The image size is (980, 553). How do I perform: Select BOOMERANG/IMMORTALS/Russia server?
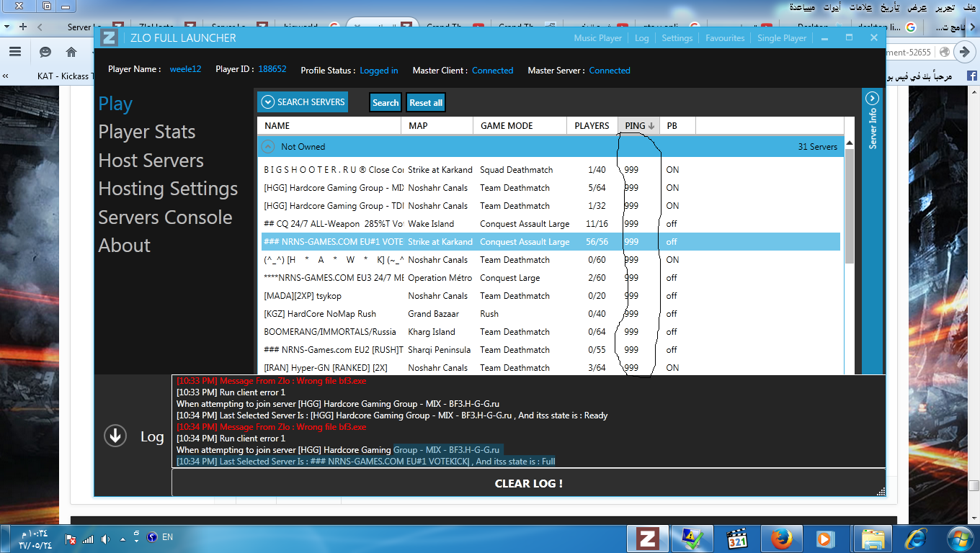(549, 332)
